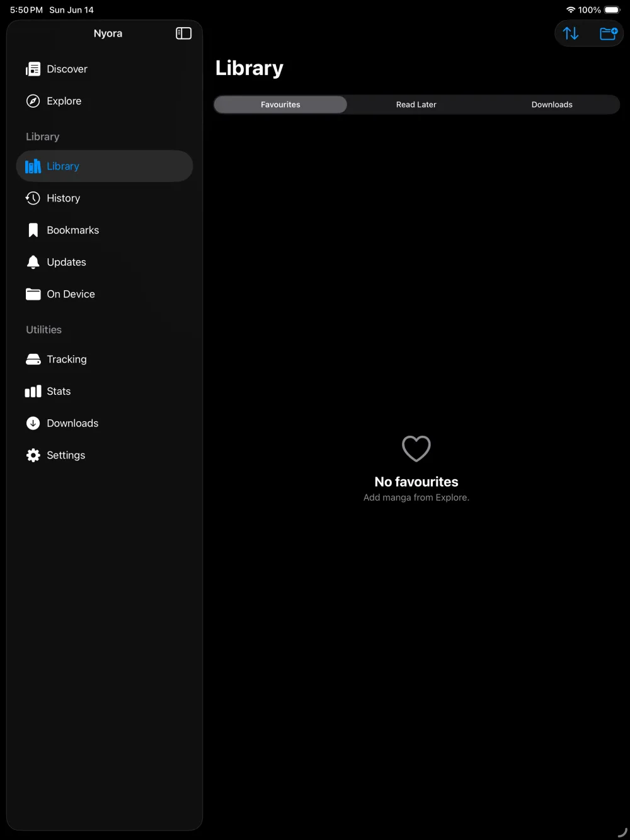Image resolution: width=630 pixels, height=840 pixels.
Task: Select the highlighted Library sidebar row
Action: pos(105,166)
